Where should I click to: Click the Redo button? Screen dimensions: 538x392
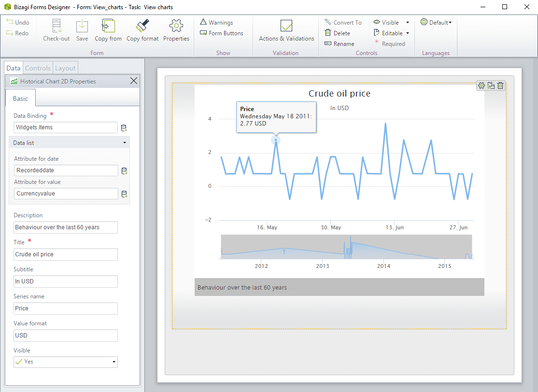17,33
